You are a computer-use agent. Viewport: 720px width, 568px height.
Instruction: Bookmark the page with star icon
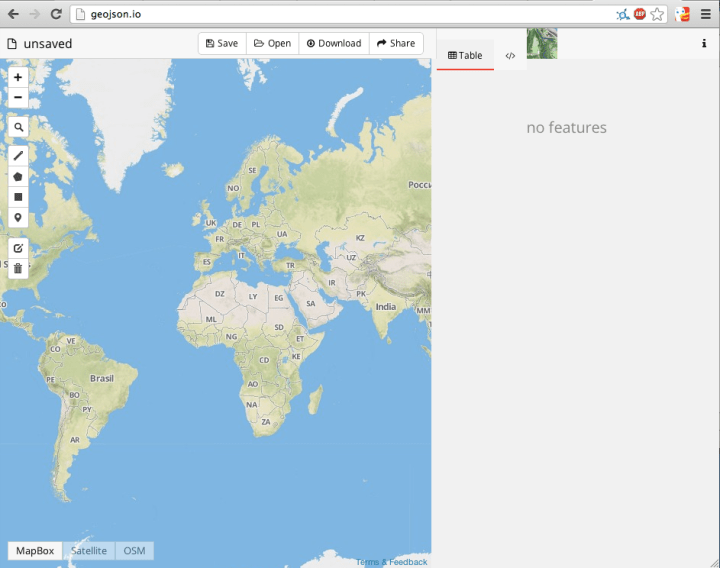(657, 14)
